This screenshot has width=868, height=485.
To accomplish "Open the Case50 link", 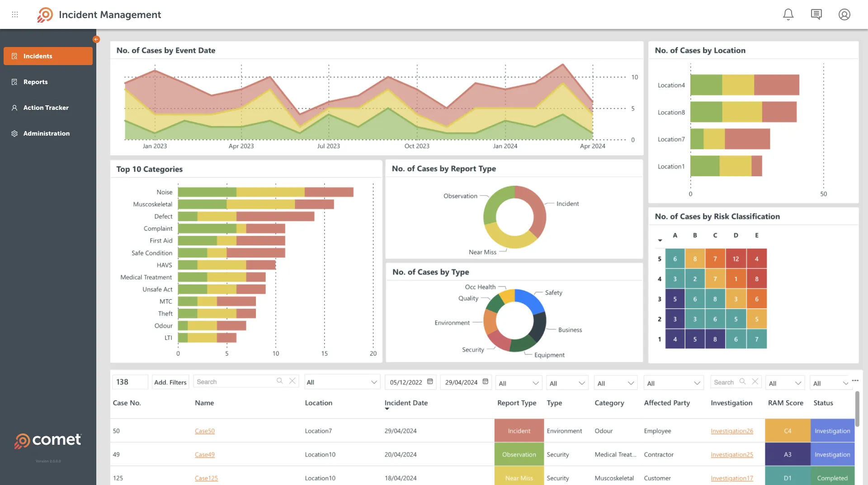I will coord(205,431).
